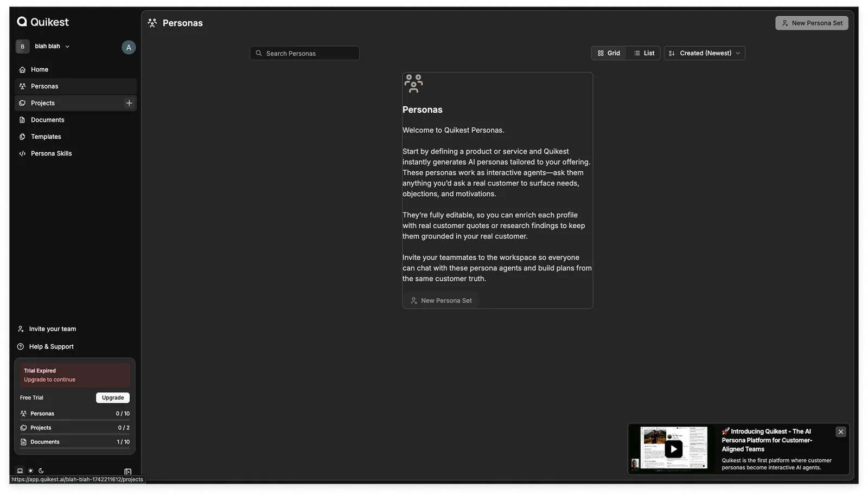Click the large Personas icon in the welcome card

click(413, 84)
